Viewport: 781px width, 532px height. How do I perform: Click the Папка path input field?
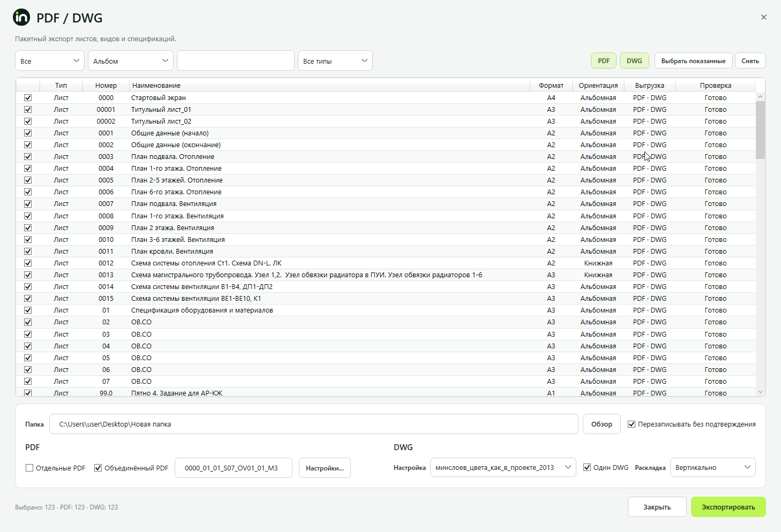click(x=314, y=424)
